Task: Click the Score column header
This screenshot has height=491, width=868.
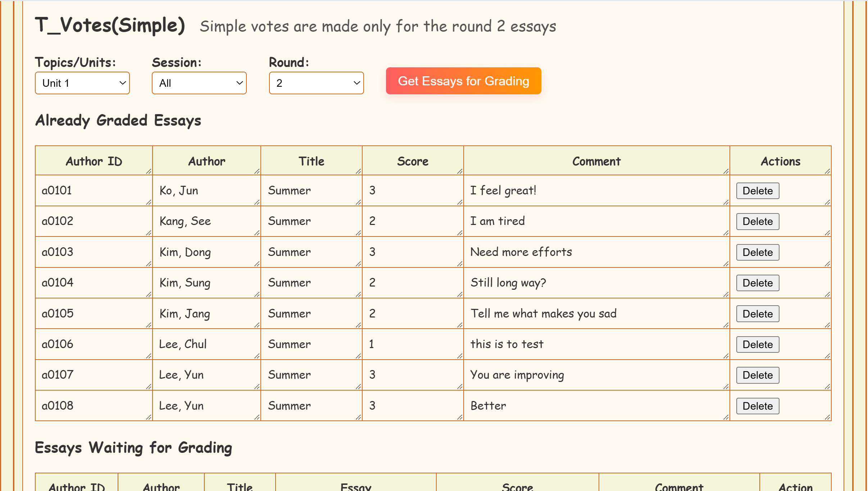Action: coord(413,161)
